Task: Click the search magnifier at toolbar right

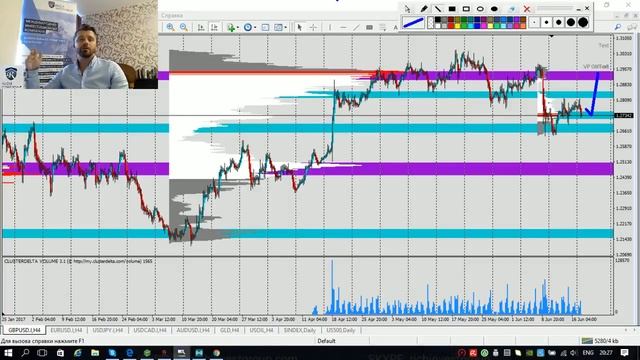Action: (618, 27)
